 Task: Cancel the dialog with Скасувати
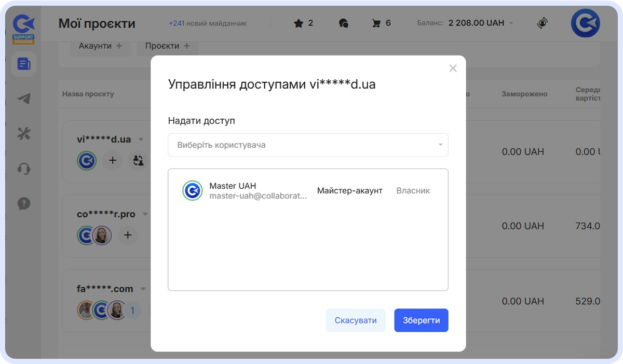point(356,320)
